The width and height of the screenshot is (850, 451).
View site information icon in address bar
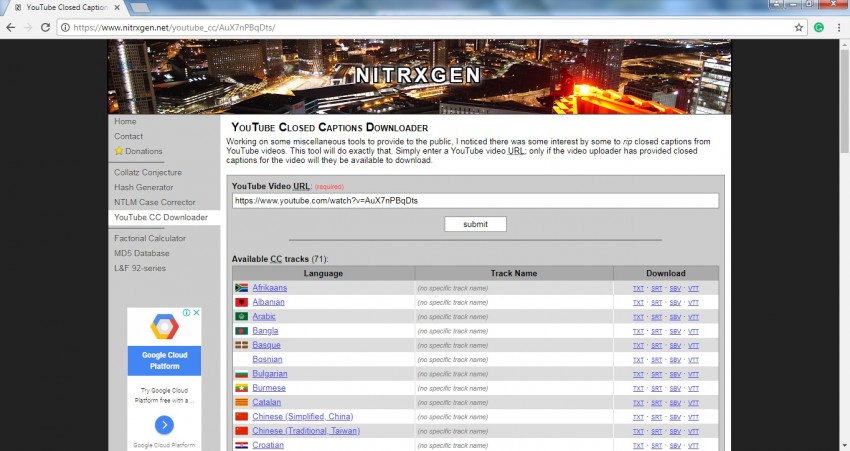click(65, 28)
